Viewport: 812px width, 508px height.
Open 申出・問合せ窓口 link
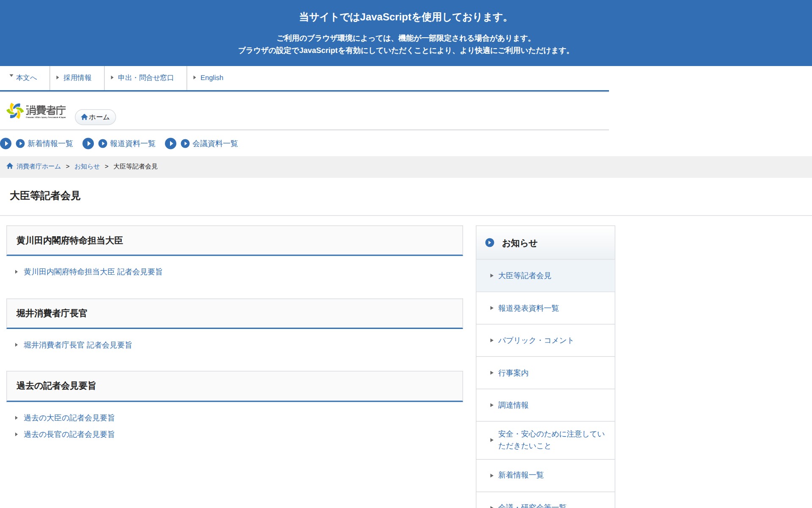tap(145, 78)
